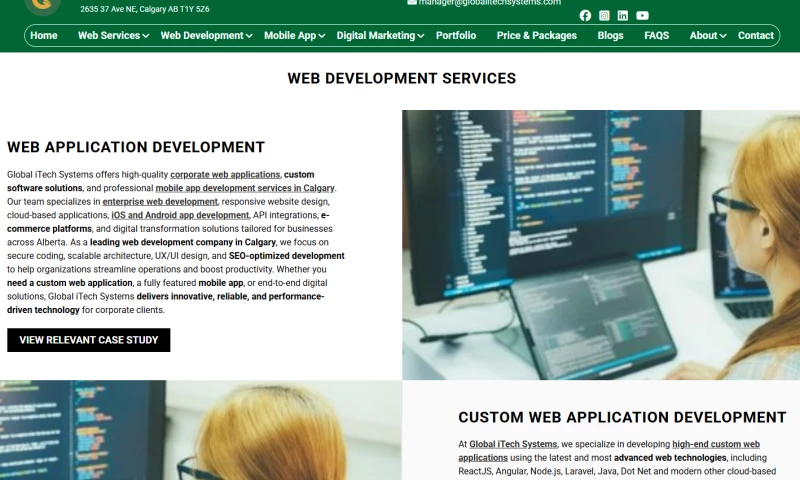Open the Portfolio menu item
Viewport: 800px width, 480px height.
[456, 35]
